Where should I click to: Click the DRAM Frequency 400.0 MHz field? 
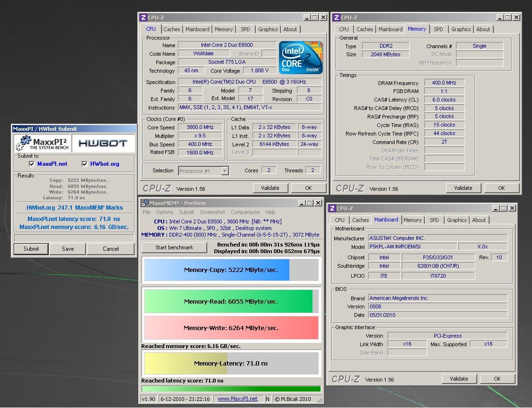444,83
